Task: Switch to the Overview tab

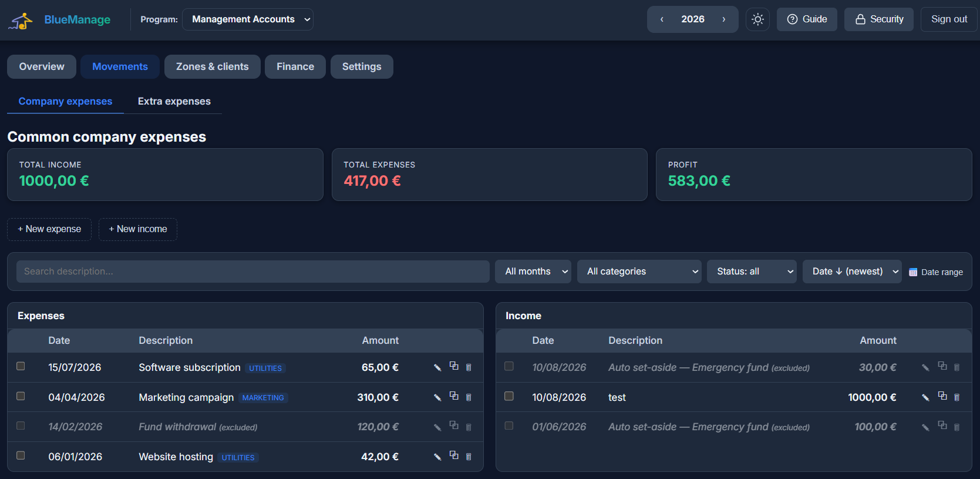Action: (42, 66)
